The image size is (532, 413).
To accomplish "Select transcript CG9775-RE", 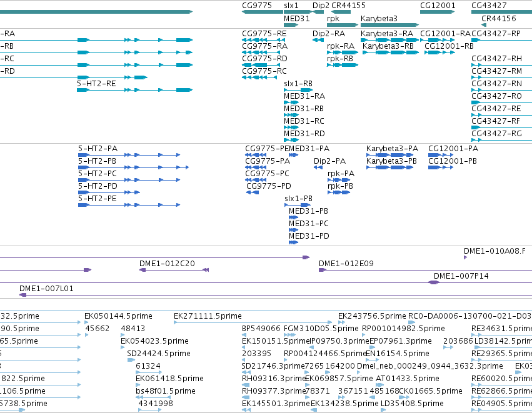I will pyautogui.click(x=263, y=40).
